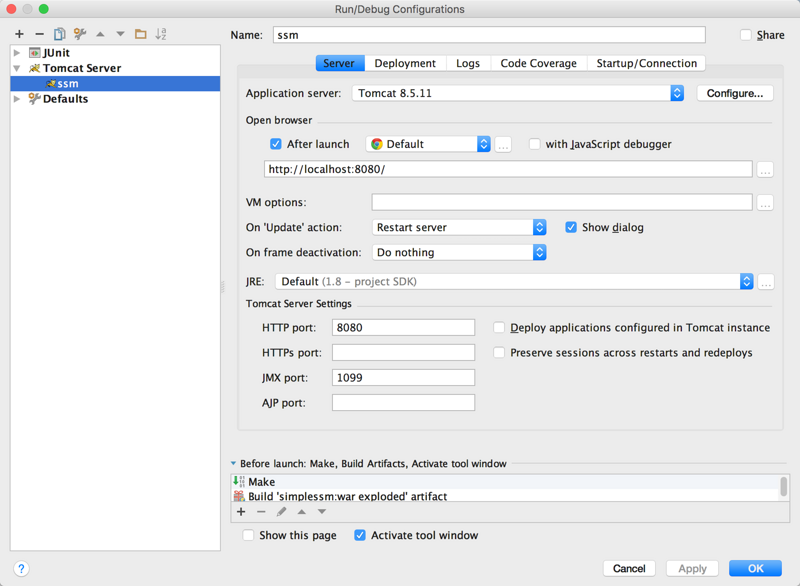Copy the selected configuration
Screen dimensions: 800x586
pos(60,34)
